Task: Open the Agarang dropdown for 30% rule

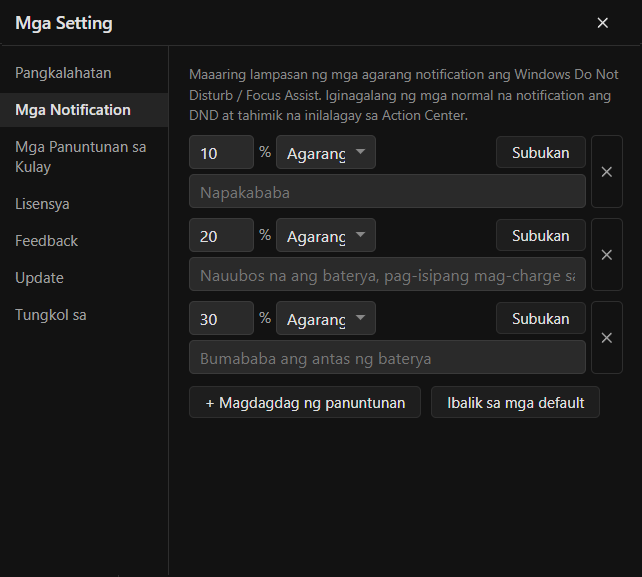Action: [326, 318]
